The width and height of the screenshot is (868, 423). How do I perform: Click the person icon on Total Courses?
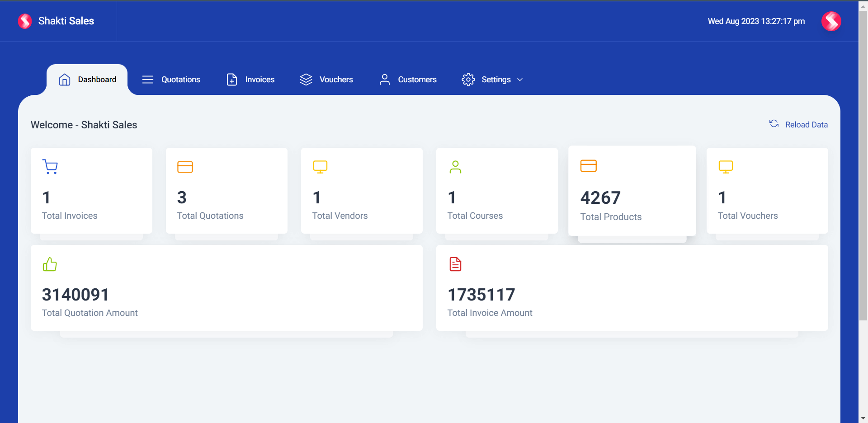(x=455, y=167)
